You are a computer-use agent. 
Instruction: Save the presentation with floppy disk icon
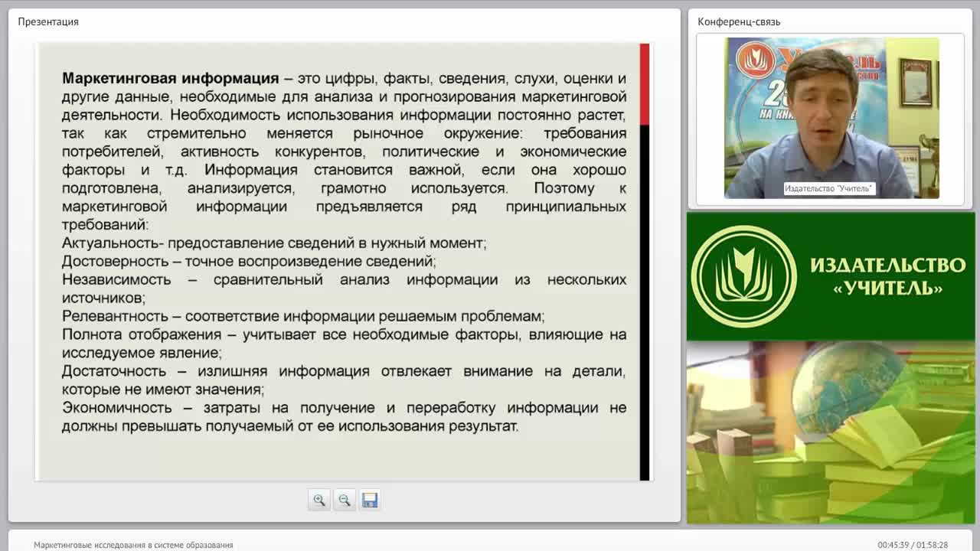[370, 500]
